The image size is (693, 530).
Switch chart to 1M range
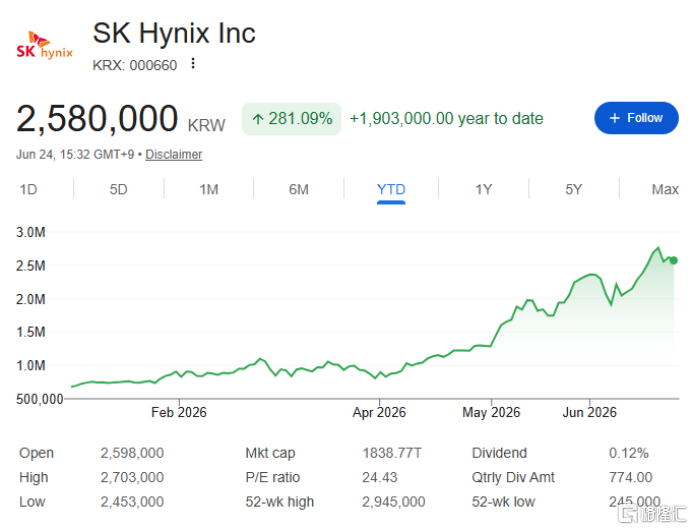(209, 190)
